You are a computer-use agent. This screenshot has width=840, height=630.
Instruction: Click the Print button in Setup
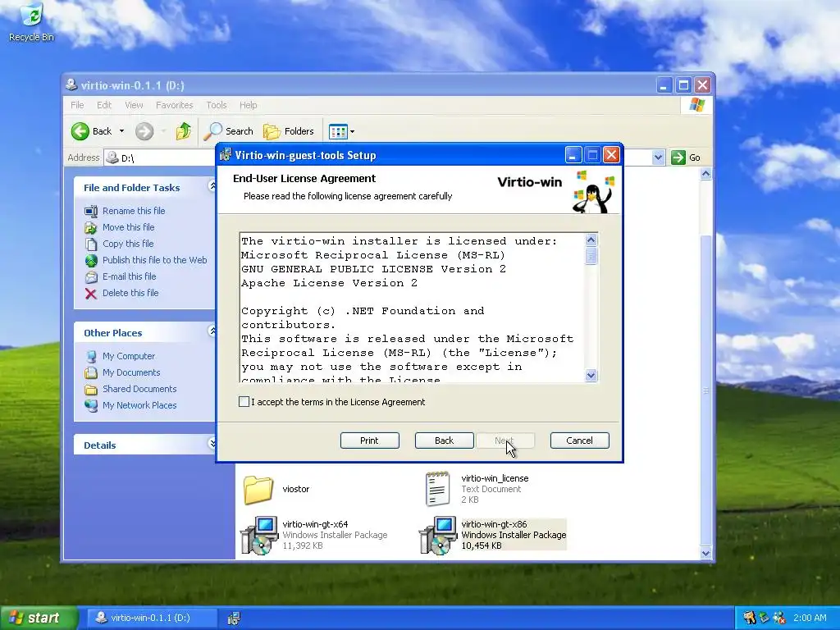[x=370, y=441]
